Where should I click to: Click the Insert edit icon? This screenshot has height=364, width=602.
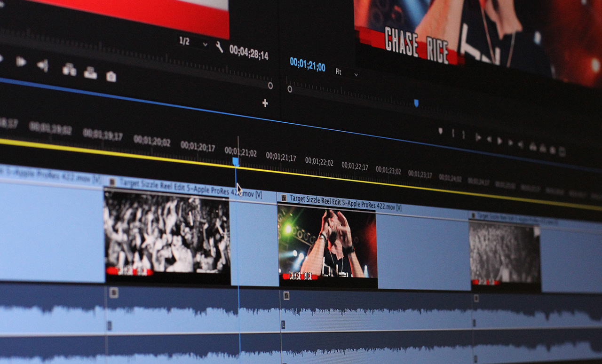coord(69,70)
